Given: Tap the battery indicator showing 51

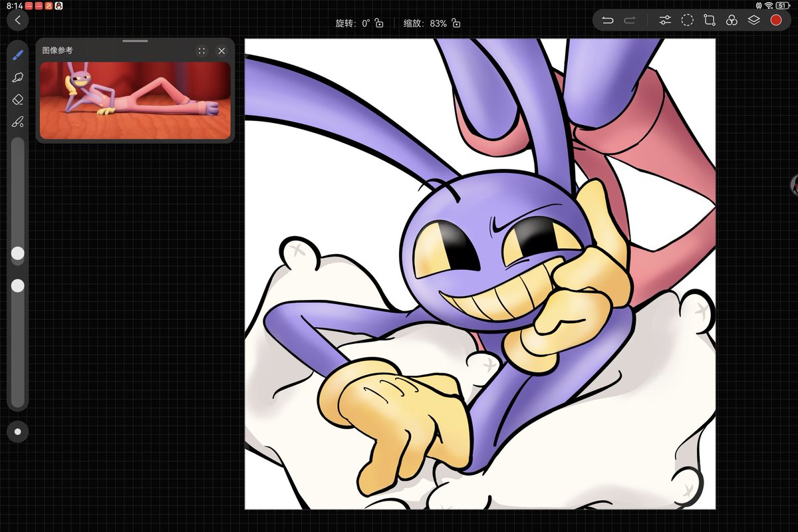Looking at the screenshot, I should 782,5.
